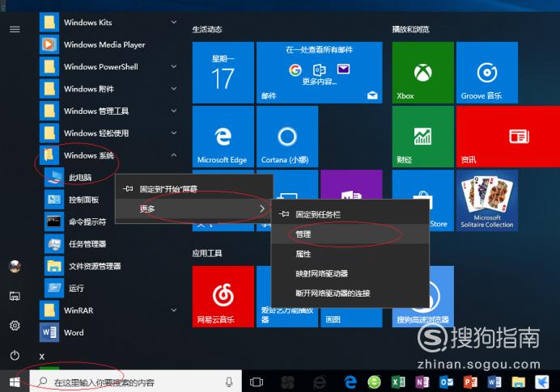560x392 pixels.
Task: Select 断开网络驱动器的连接 in submenu
Action: 350,293
